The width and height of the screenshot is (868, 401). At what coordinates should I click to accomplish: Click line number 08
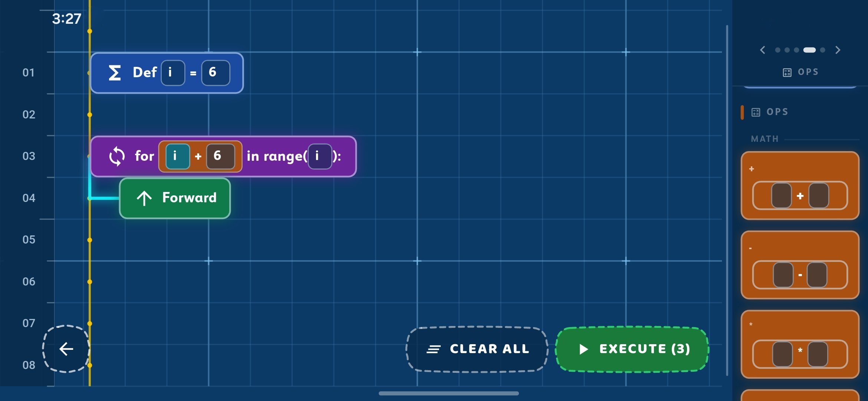tap(29, 365)
